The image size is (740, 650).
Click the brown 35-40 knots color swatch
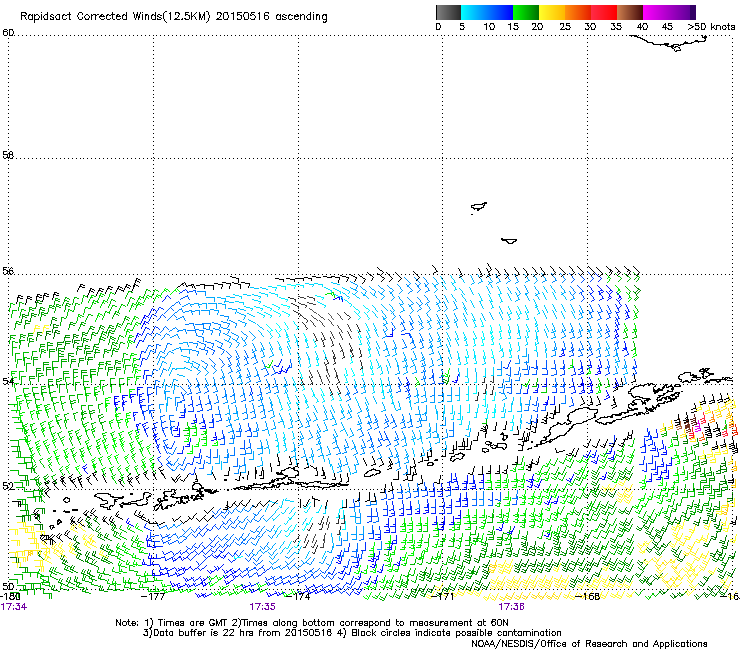point(630,12)
